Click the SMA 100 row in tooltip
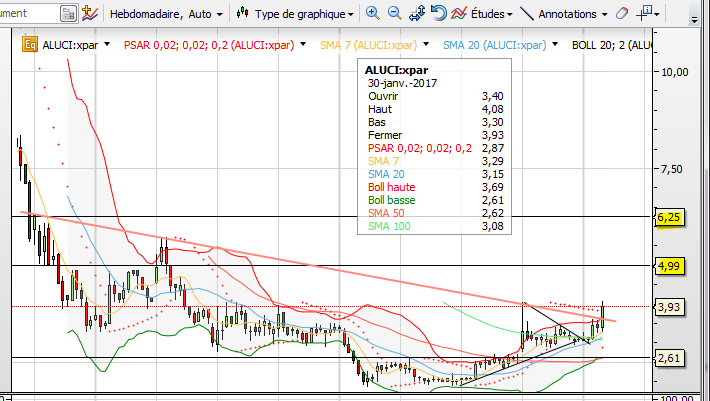The width and height of the screenshot is (710, 401). click(x=436, y=226)
